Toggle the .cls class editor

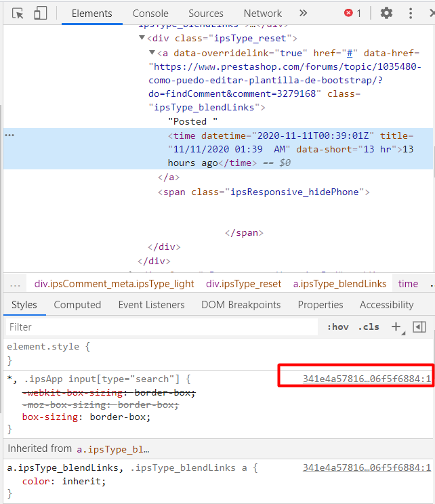[x=369, y=327]
